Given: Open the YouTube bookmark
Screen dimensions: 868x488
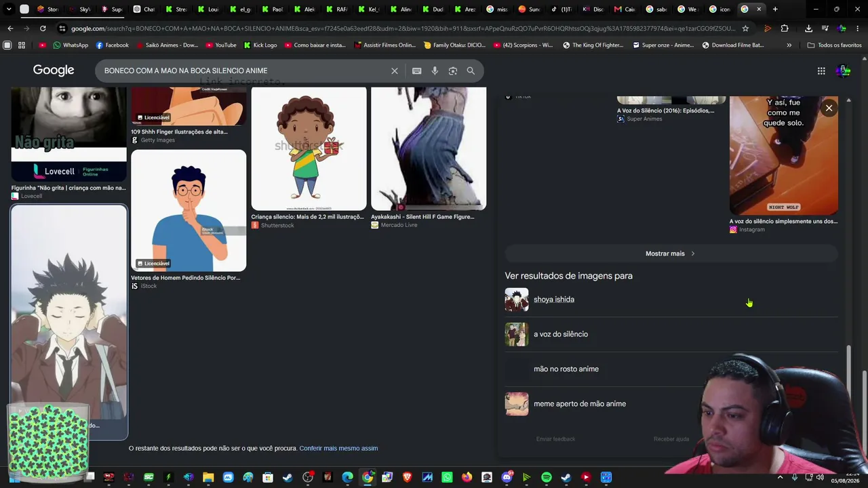Looking at the screenshot, I should tap(221, 45).
